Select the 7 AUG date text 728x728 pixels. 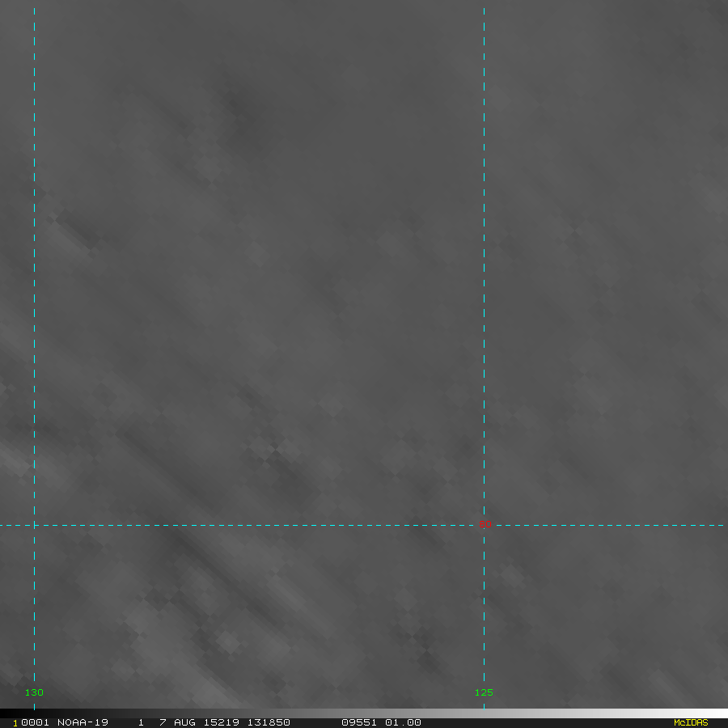coord(176,722)
